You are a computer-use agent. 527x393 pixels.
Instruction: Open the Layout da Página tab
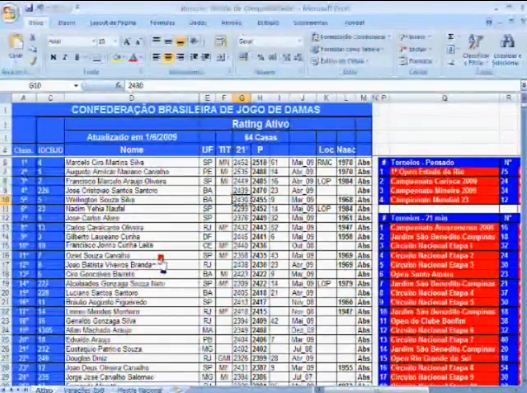[113, 23]
